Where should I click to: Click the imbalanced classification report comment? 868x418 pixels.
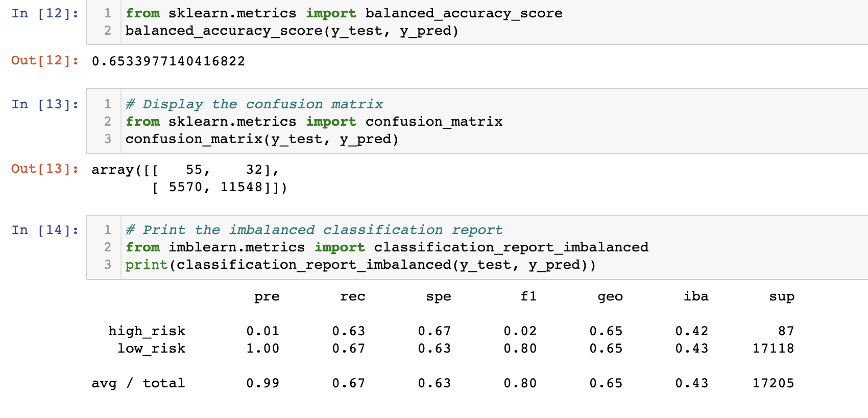(314, 230)
